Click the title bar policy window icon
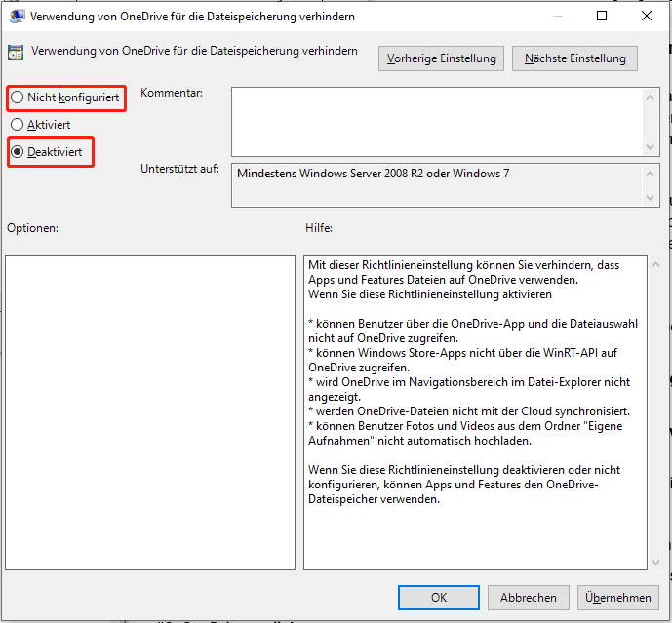672x623 pixels. coord(17,17)
